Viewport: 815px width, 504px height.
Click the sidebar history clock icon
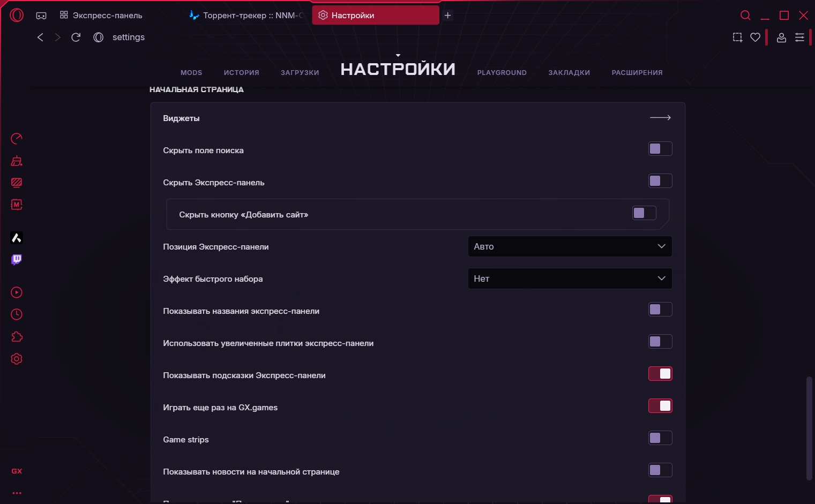pos(17,314)
